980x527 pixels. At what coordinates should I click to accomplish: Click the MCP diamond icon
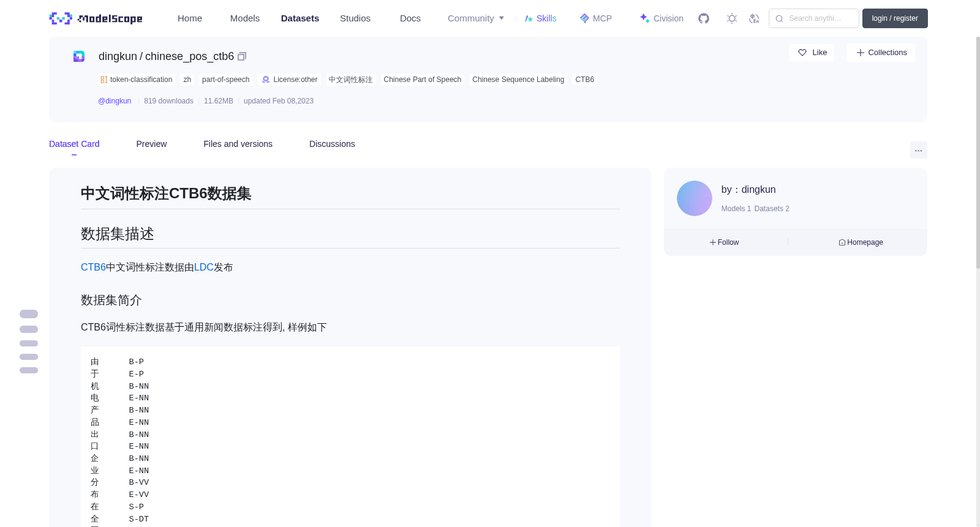(x=584, y=18)
